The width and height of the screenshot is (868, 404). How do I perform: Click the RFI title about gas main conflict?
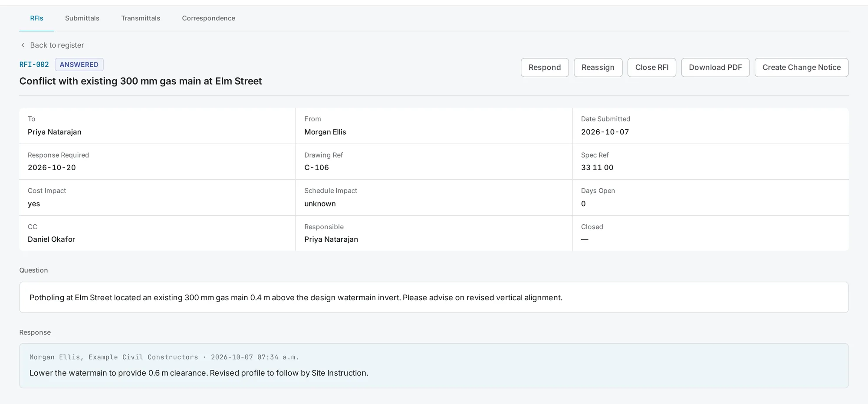click(x=141, y=81)
